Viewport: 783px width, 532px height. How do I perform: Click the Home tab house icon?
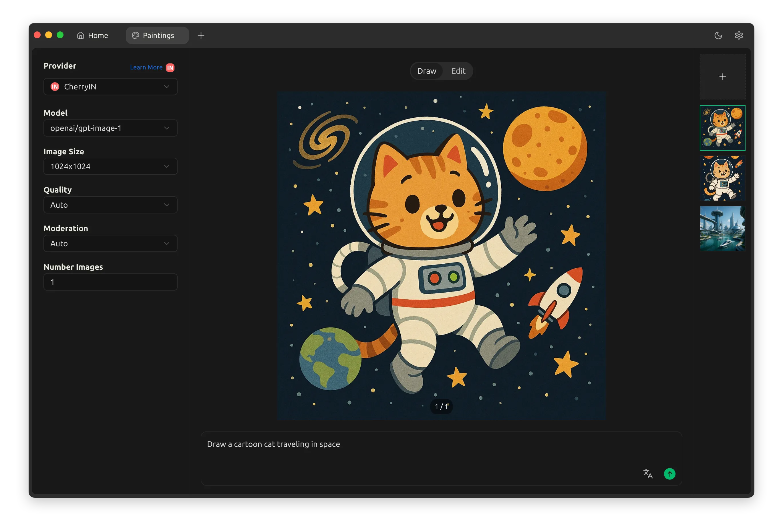[x=81, y=35]
